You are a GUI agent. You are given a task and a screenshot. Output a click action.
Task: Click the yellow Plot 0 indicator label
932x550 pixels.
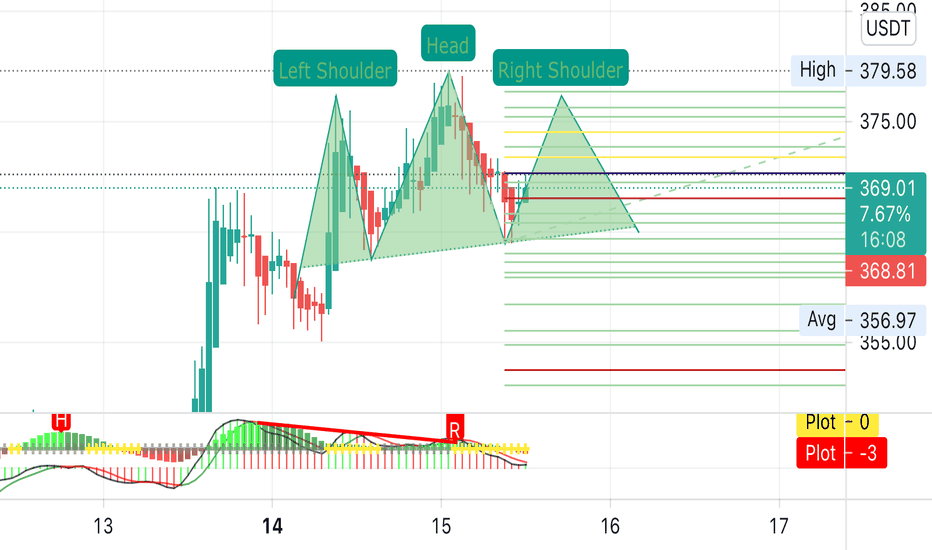[837, 423]
